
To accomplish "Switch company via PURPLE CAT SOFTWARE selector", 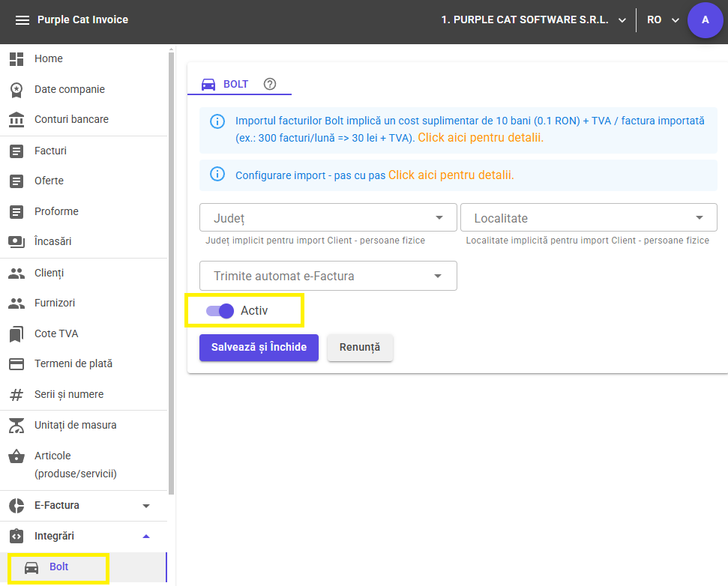I will click(533, 20).
